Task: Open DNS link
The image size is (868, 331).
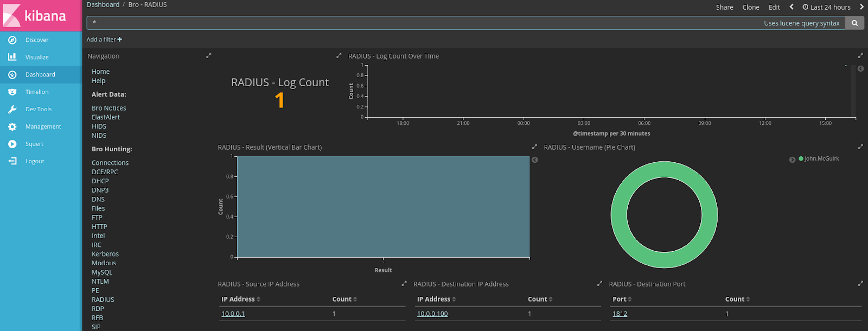Action: 98,199
